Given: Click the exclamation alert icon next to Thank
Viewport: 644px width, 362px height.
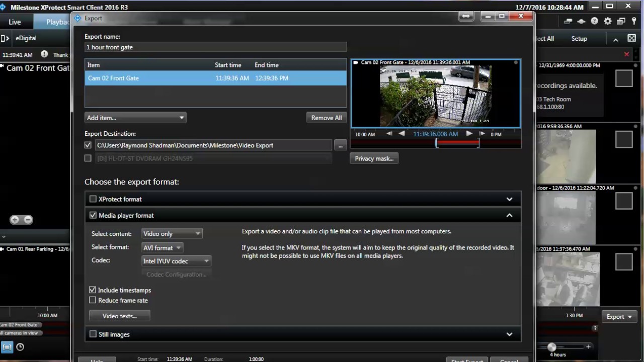Looking at the screenshot, I should tap(44, 54).
